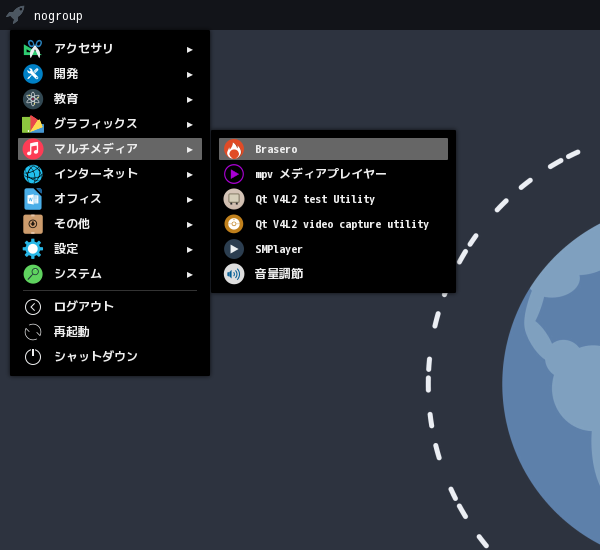This screenshot has width=600, height=550.
Task: Expand the オフィス submenu arrow
Action: pyautogui.click(x=189, y=199)
